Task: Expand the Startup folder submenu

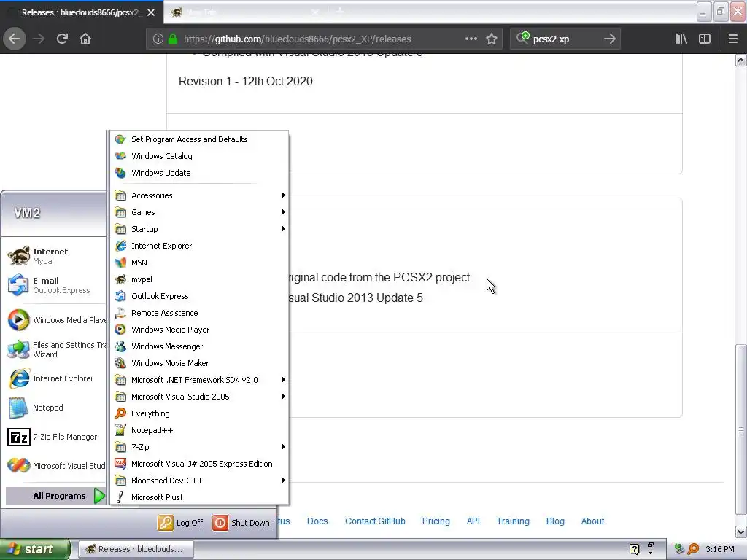Action: point(200,229)
